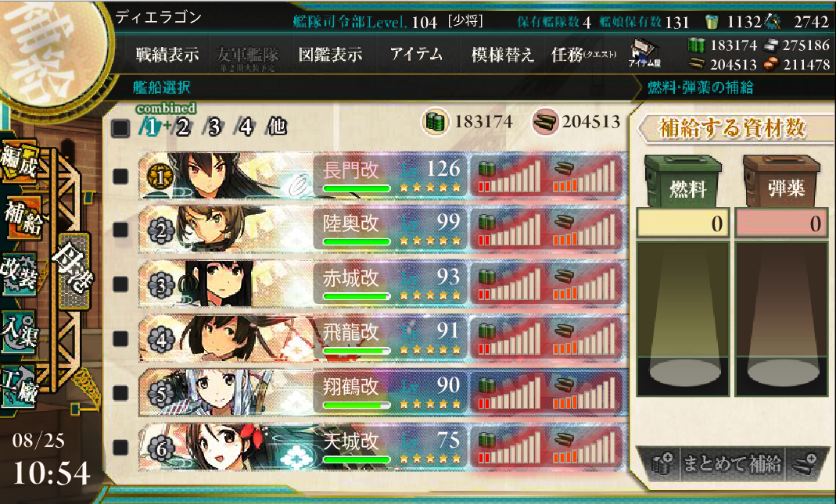Open the 図鑑表示 encyclopedia menu
Screen dimensions: 836x504
pyautogui.click(x=331, y=54)
